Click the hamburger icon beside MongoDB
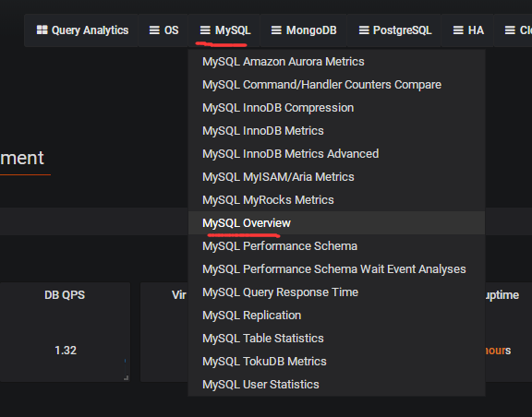The height and width of the screenshot is (417, 532). pyautogui.click(x=276, y=30)
